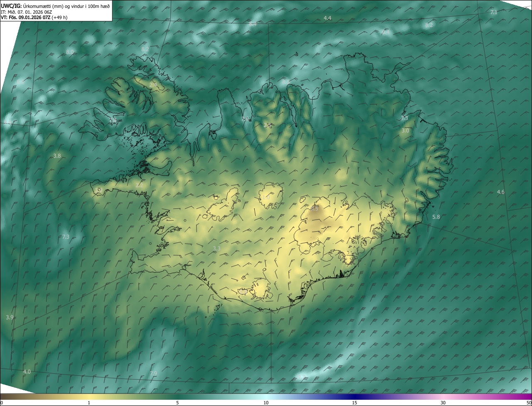Click the 10 tick on color scale
The image size is (532, 406).
pos(266,403)
